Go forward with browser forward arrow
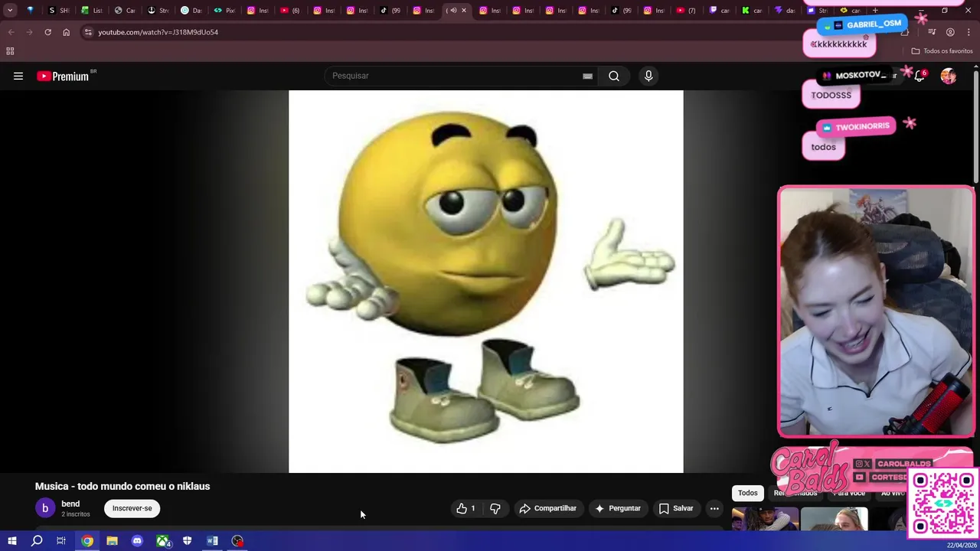Viewport: 980px width, 551px height. point(29,32)
